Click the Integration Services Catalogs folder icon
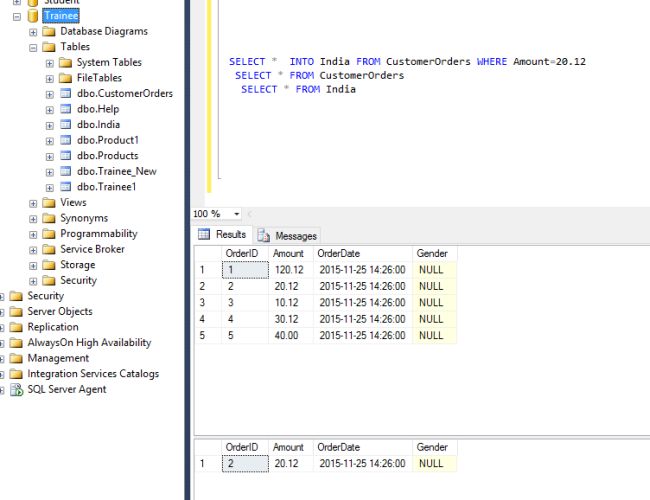This screenshot has width=650, height=500. point(17,374)
